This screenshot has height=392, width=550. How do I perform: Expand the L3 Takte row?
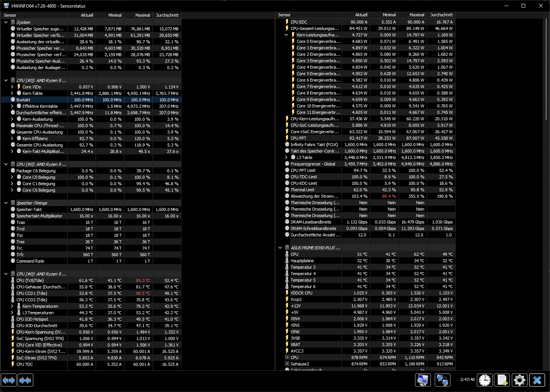click(x=286, y=157)
